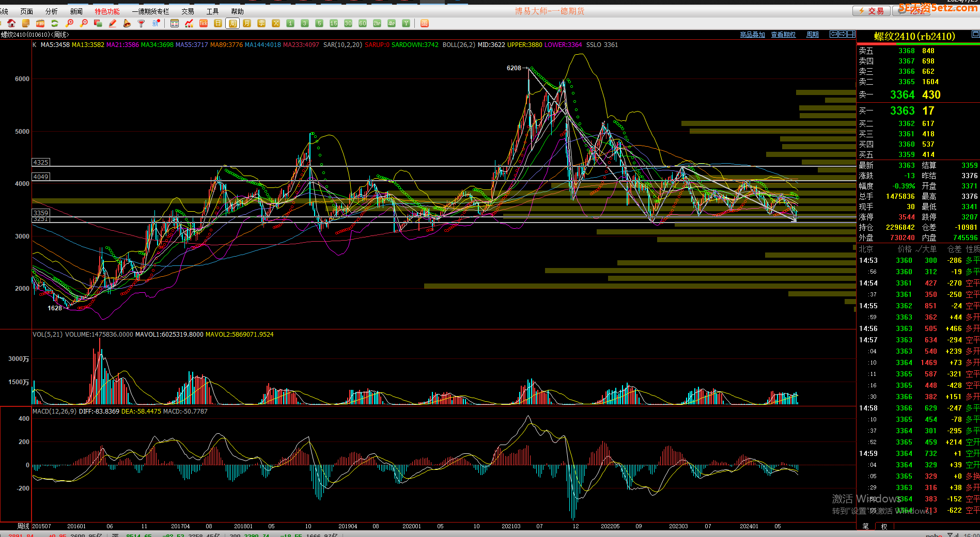Expand the 分析 menu
Screen dimensions: 980x537
click(52, 11)
